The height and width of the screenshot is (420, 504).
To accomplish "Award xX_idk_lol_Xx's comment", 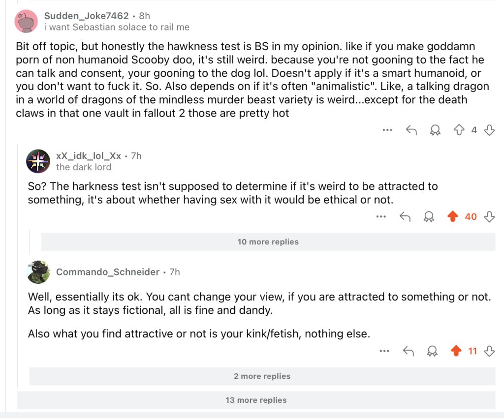I will click(x=429, y=217).
